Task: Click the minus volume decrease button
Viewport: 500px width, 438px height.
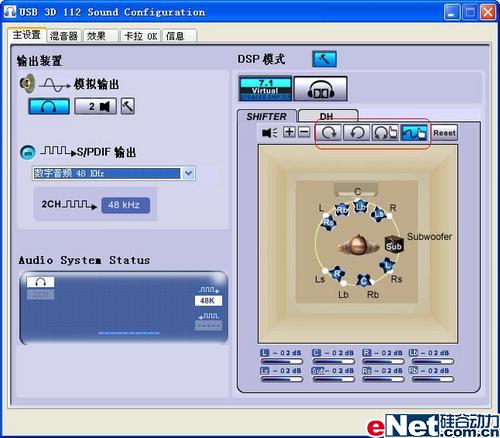Action: 304,132
